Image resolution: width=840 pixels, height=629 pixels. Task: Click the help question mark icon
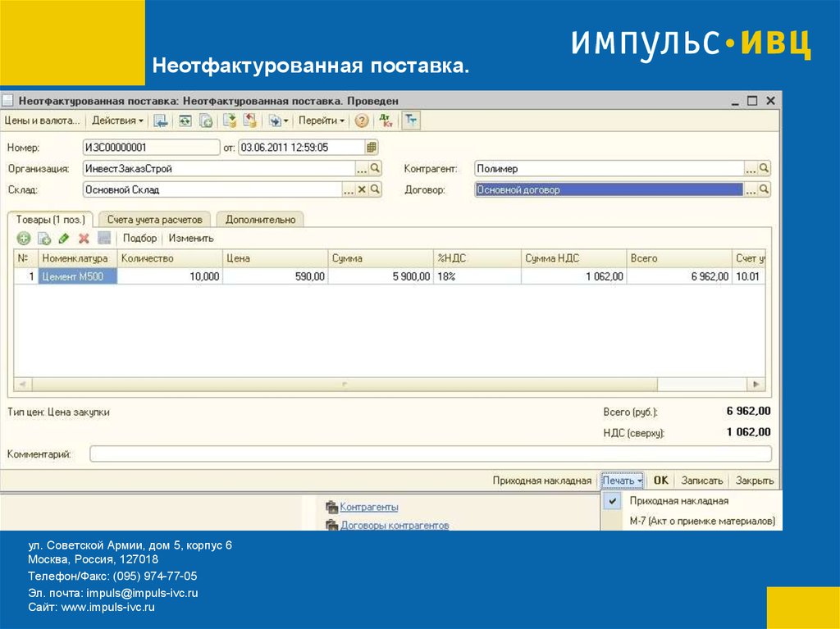pos(361,121)
